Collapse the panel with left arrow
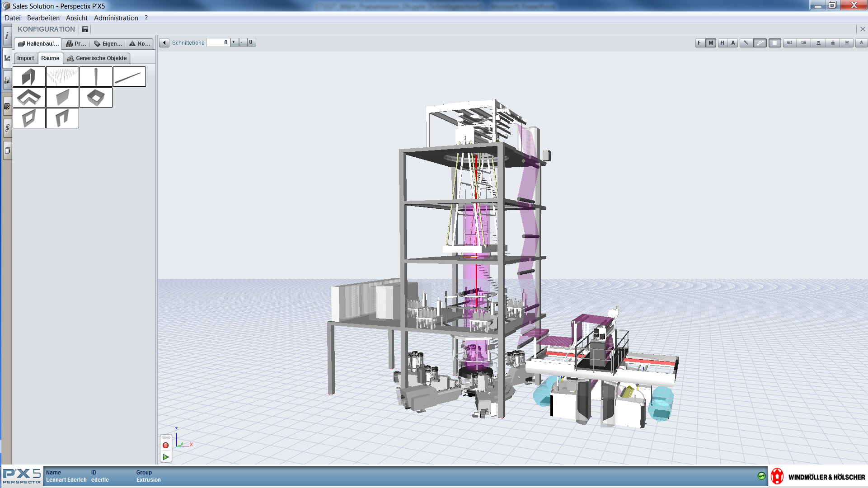 [x=164, y=43]
